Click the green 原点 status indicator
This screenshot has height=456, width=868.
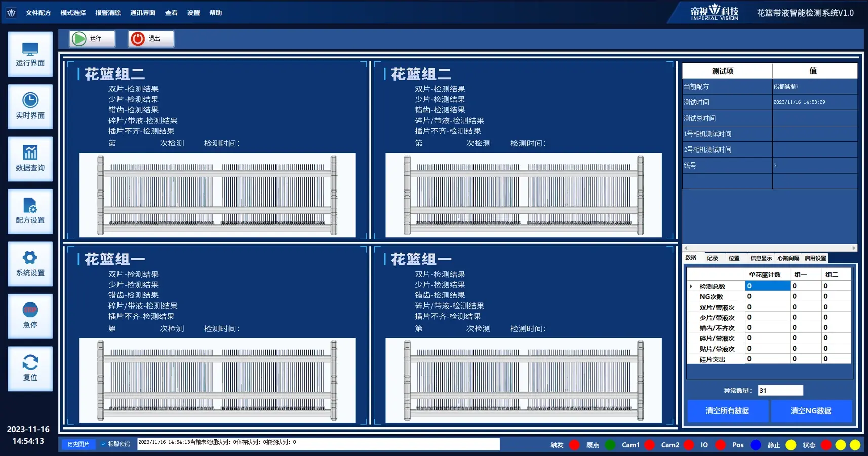610,445
